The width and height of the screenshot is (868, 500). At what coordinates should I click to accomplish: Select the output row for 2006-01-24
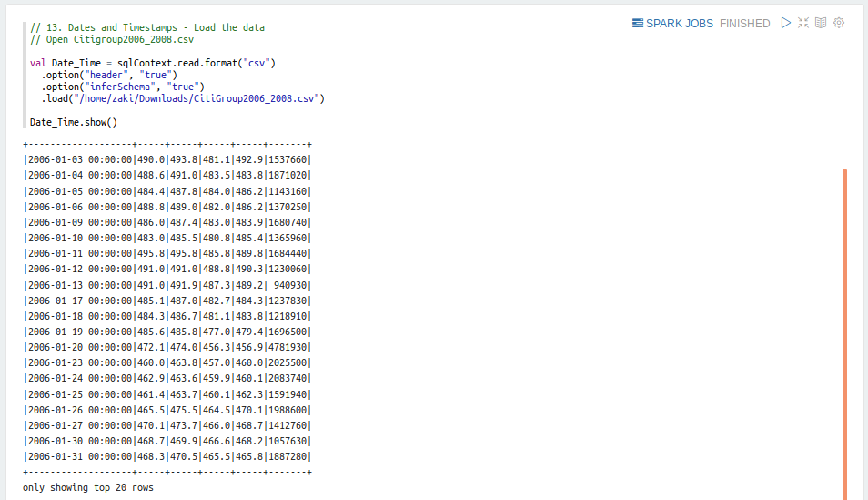(x=167, y=378)
